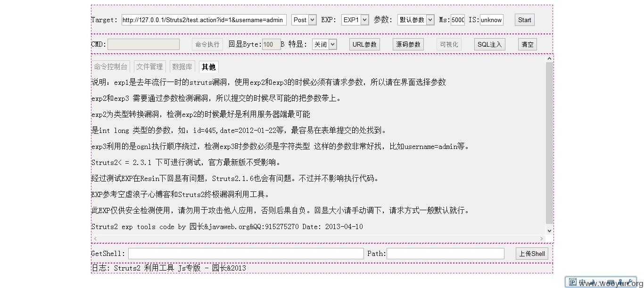Click the 可视化 button
Image resolution: width=644 pixels, height=288 pixels.
point(449,44)
